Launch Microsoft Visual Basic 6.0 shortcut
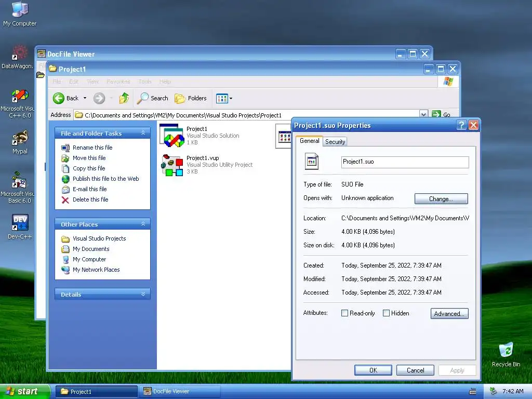Viewport: 532px width, 399px height. 18,188
